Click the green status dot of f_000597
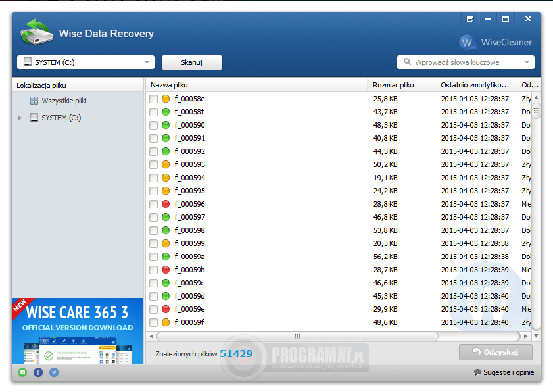 pos(166,217)
